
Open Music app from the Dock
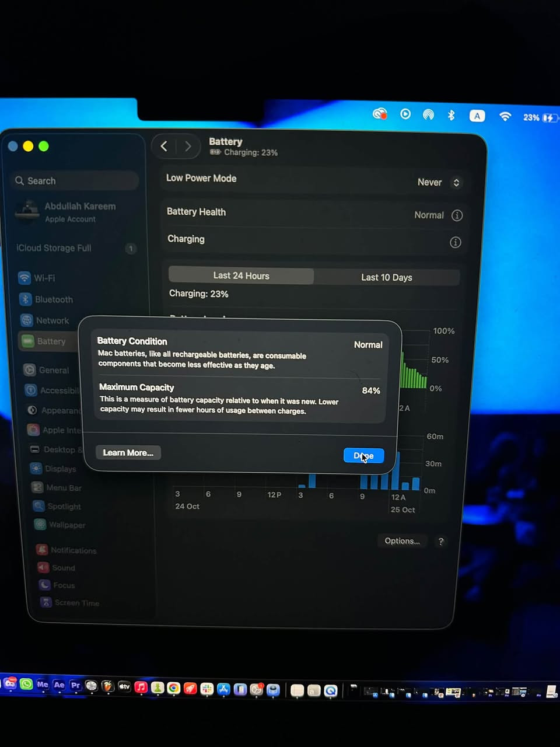[x=141, y=687]
